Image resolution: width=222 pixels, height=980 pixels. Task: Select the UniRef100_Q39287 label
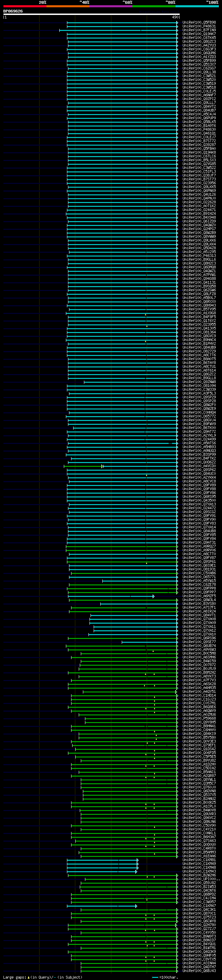tap(199, 145)
